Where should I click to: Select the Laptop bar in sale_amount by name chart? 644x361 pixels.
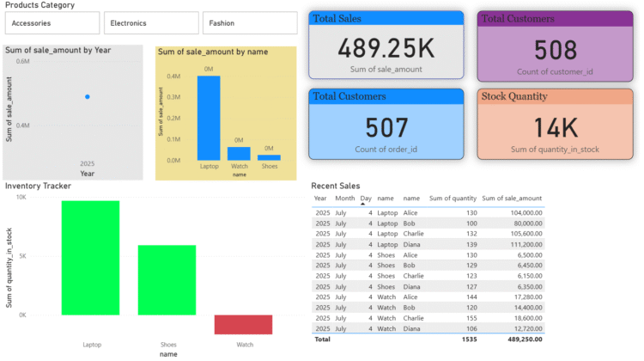click(x=209, y=118)
